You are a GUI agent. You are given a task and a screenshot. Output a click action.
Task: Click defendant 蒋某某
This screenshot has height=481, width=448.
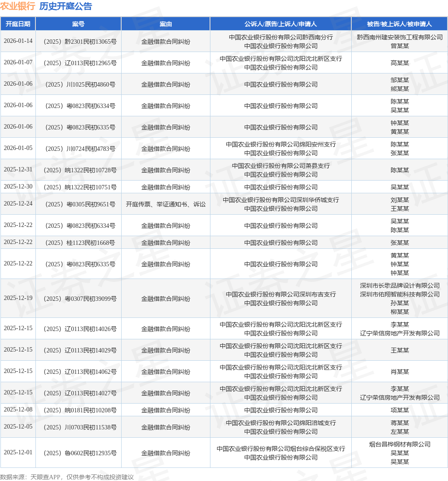(x=399, y=423)
